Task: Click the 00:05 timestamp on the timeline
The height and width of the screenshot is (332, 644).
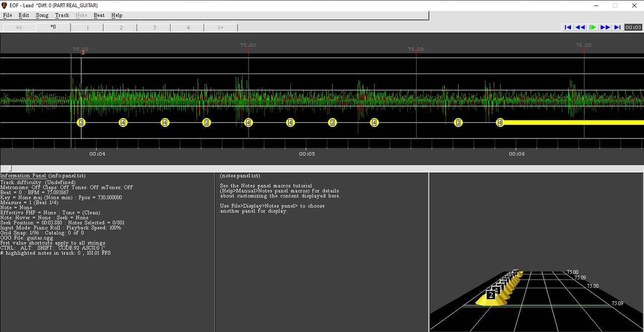Action: 307,154
